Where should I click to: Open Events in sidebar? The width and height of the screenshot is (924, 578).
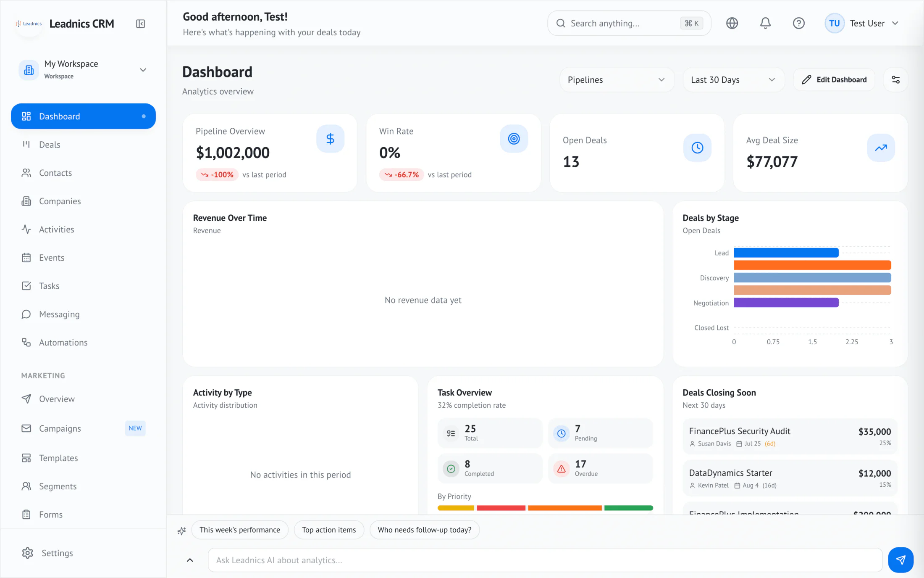tap(83, 258)
